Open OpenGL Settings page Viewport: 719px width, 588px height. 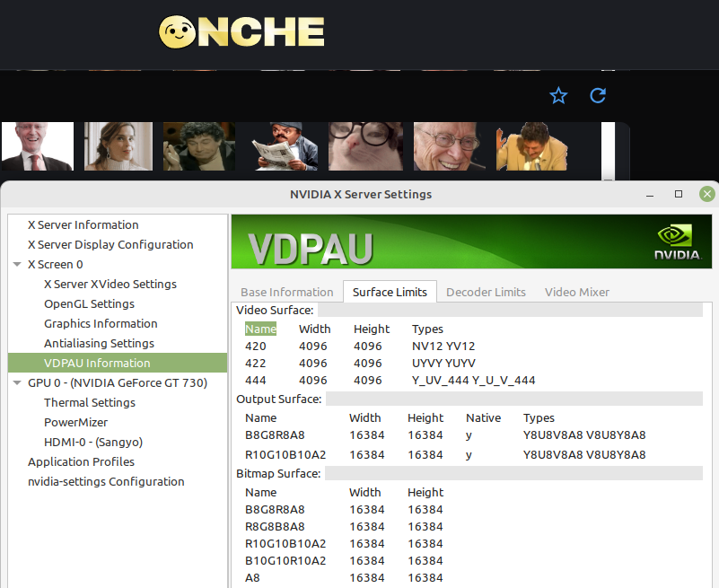(89, 303)
